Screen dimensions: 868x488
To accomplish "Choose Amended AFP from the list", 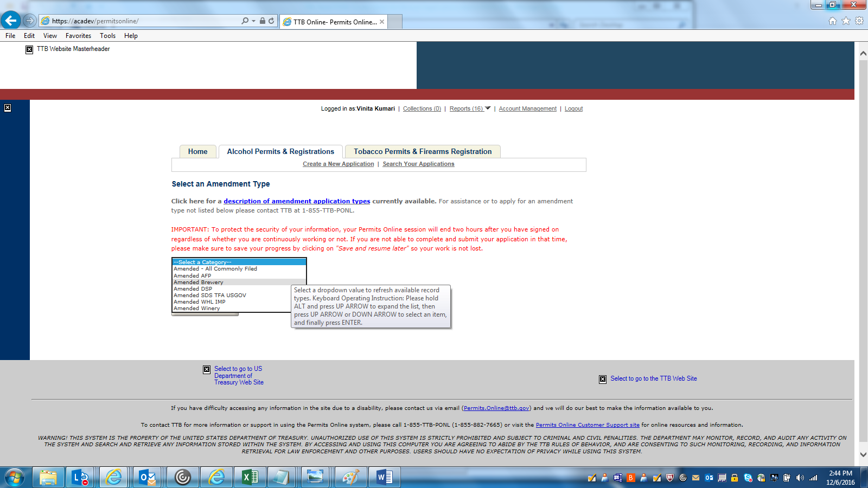I will click(x=239, y=275).
